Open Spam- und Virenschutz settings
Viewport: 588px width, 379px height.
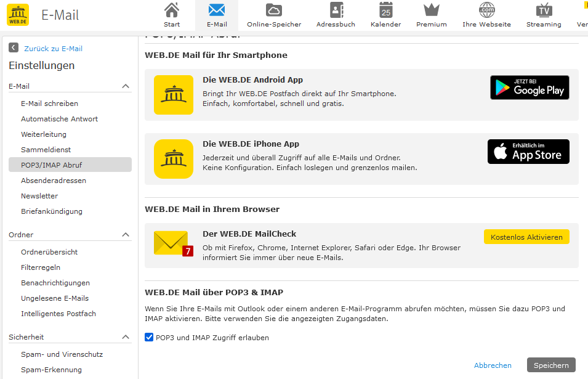click(x=62, y=354)
